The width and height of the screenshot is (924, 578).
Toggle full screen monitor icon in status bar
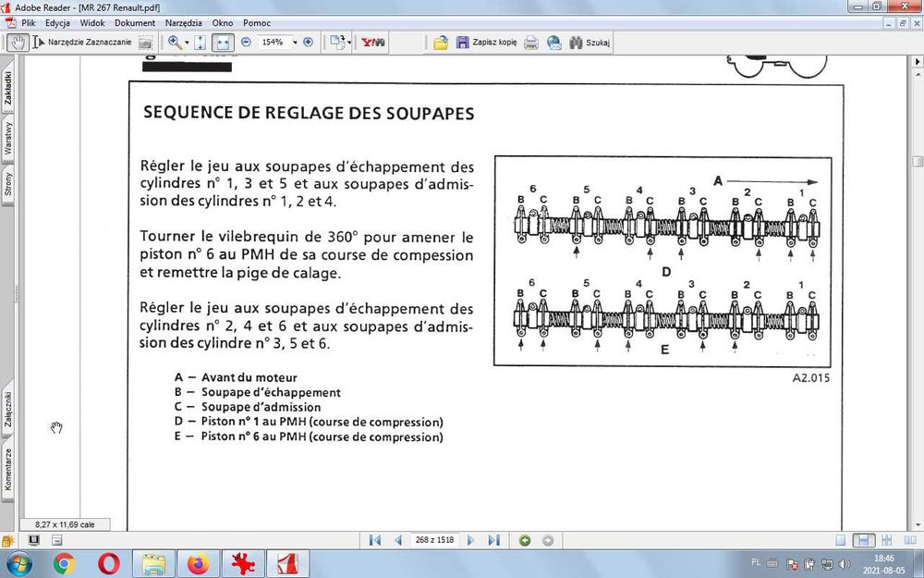tap(34, 540)
